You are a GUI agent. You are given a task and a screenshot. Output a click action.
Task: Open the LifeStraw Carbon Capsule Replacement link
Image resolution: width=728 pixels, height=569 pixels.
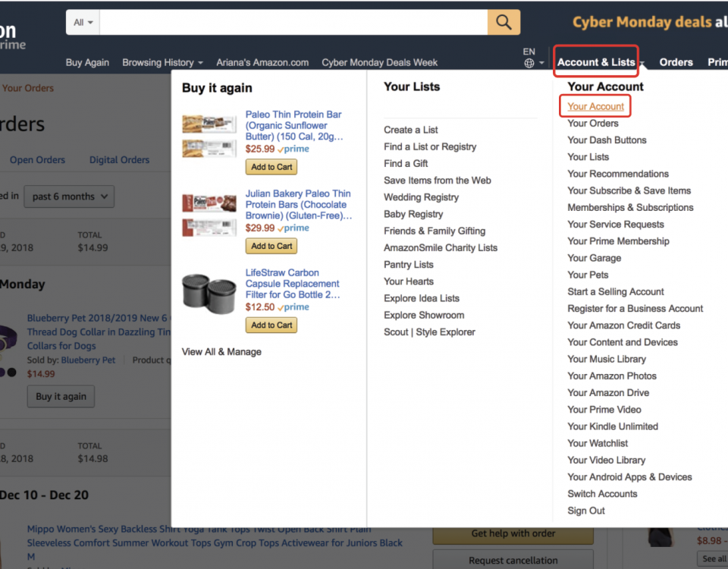[x=293, y=283]
